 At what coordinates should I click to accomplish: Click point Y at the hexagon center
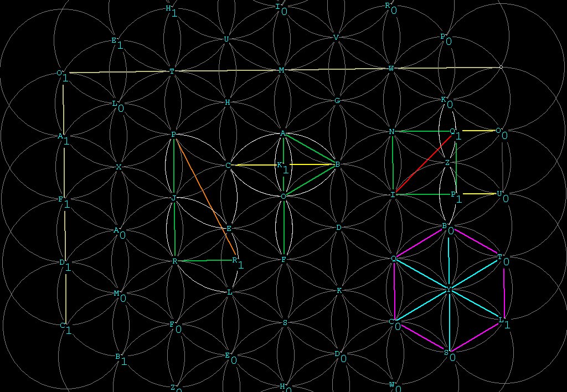(x=449, y=290)
